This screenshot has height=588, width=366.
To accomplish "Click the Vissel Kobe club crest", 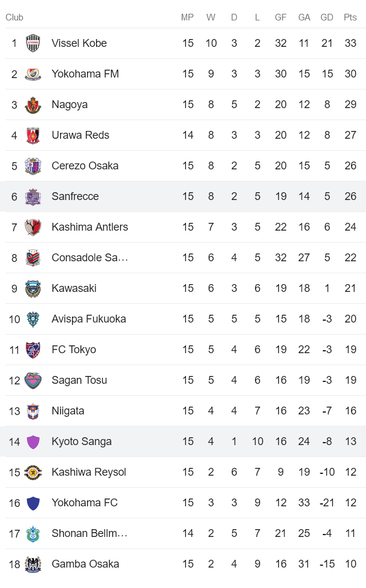I will (33, 43).
